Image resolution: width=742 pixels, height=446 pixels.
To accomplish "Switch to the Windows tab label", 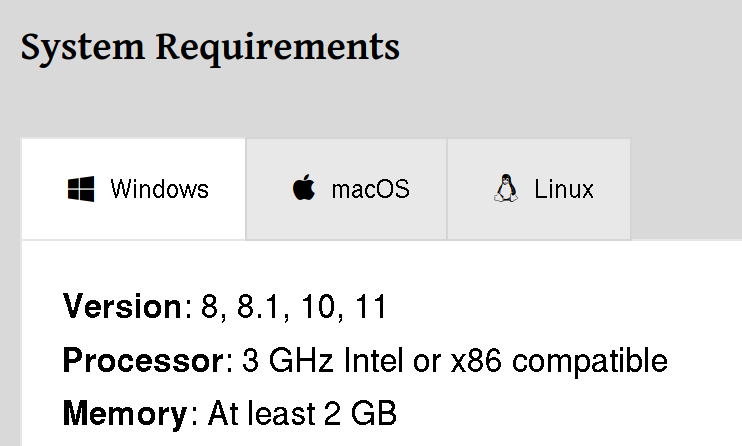I will point(159,189).
